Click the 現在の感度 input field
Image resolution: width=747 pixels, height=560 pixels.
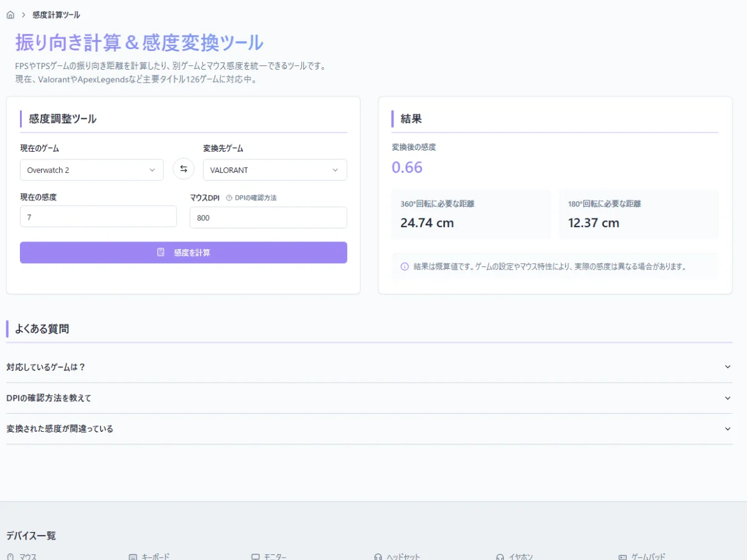tap(98, 217)
